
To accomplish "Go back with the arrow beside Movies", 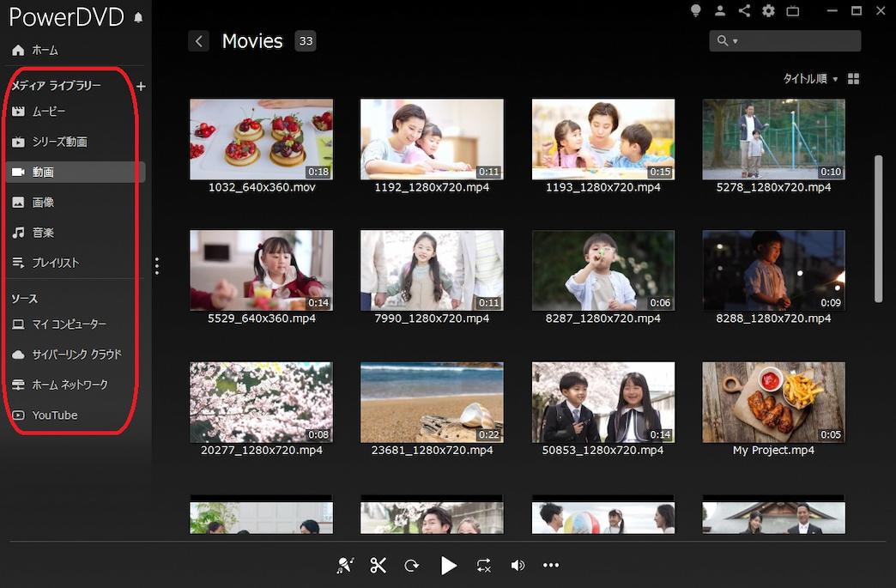I will point(198,41).
